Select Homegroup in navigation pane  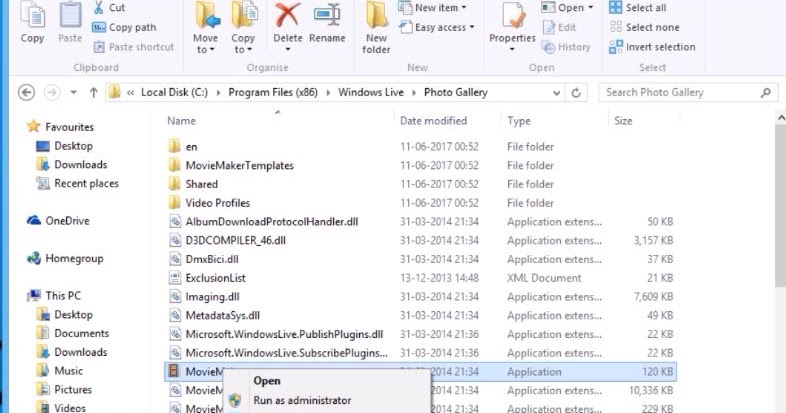(x=65, y=258)
